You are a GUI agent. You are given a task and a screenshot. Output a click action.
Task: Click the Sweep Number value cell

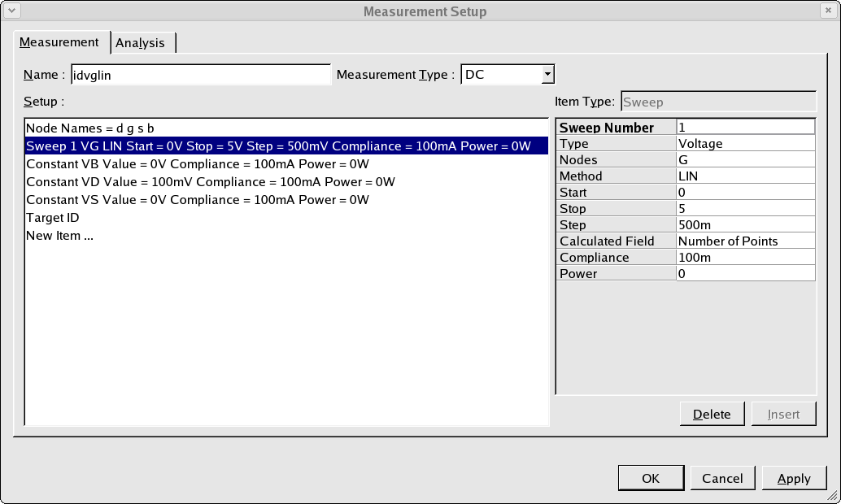[746, 127]
